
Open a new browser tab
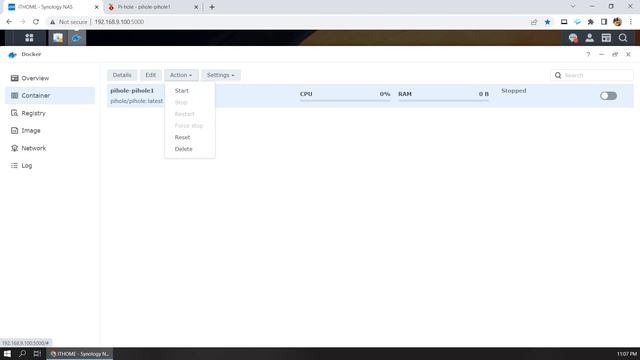tap(212, 7)
